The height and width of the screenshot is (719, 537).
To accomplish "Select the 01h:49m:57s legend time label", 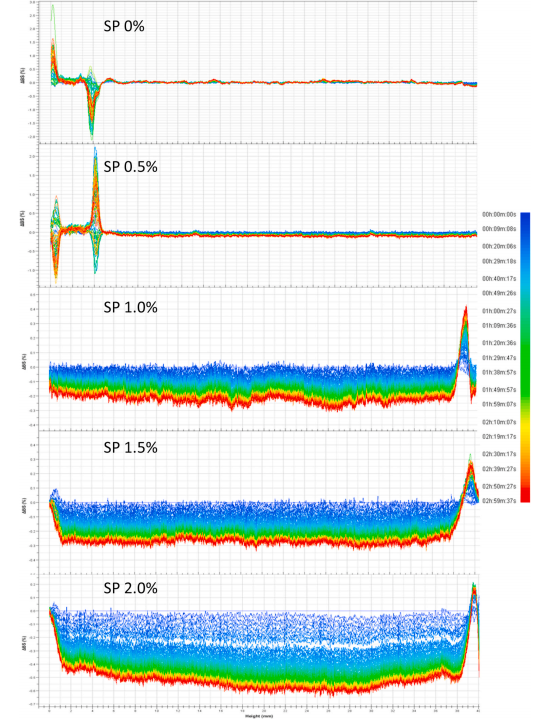I will click(x=499, y=390).
